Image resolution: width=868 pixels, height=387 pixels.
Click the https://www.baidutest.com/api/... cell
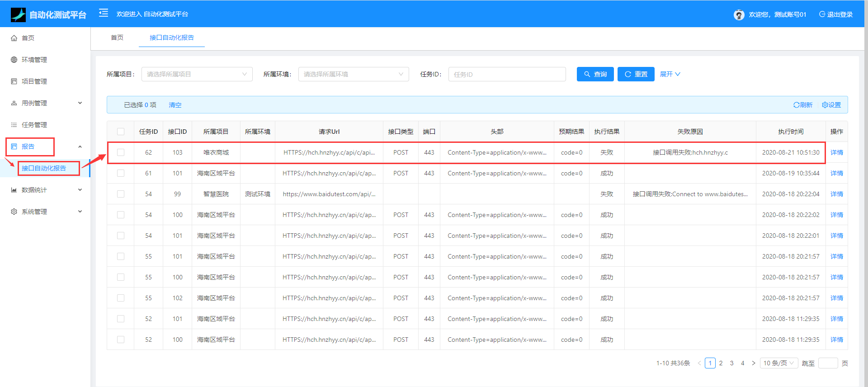[x=329, y=194]
